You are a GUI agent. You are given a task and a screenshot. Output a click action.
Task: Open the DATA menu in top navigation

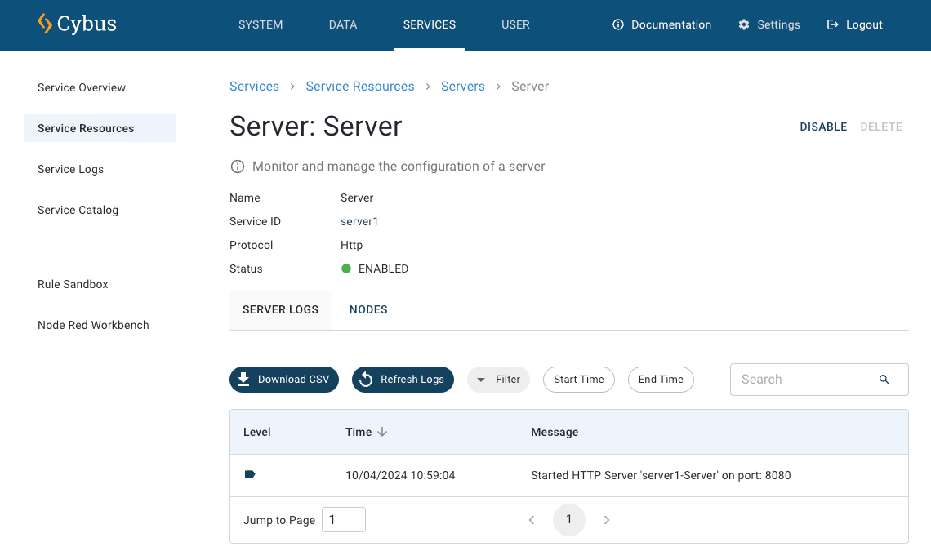(343, 24)
